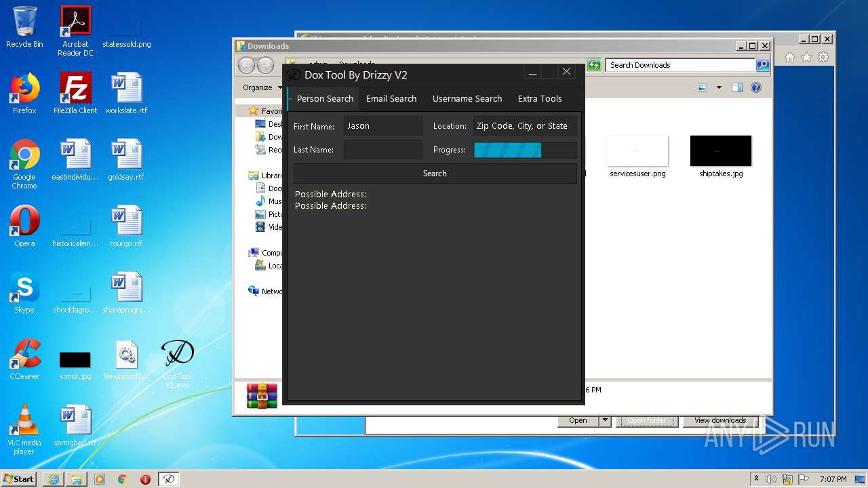Select the Newtonsoft... desktop file
The width and height of the screenshot is (868, 488).
(126, 359)
